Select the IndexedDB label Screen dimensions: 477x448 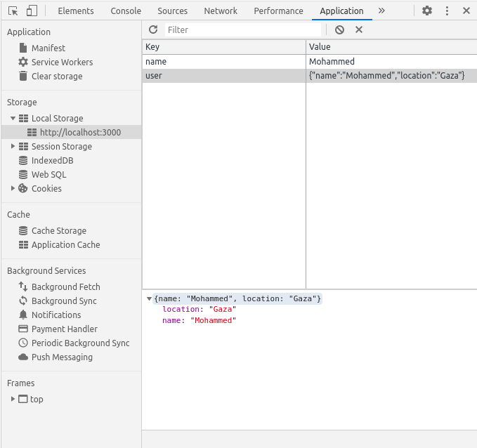pyautogui.click(x=52, y=161)
